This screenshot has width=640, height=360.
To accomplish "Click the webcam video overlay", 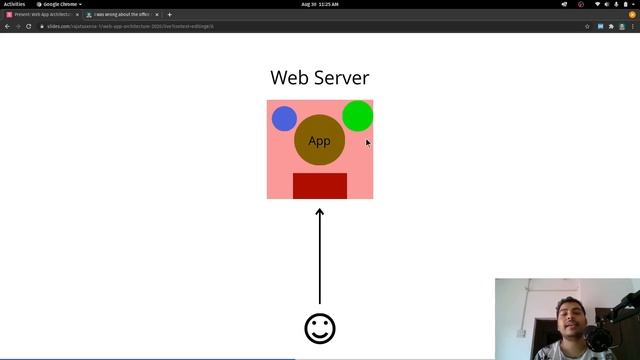I will coord(567,319).
